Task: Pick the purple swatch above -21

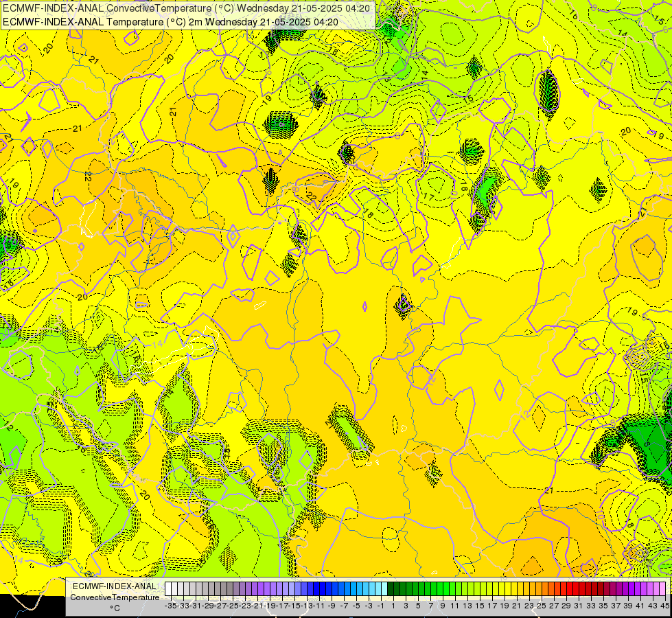Action: (x=255, y=589)
